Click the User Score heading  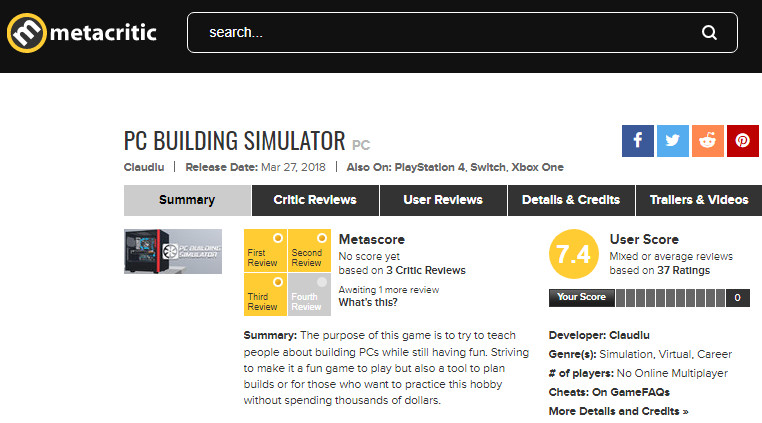pyautogui.click(x=644, y=239)
